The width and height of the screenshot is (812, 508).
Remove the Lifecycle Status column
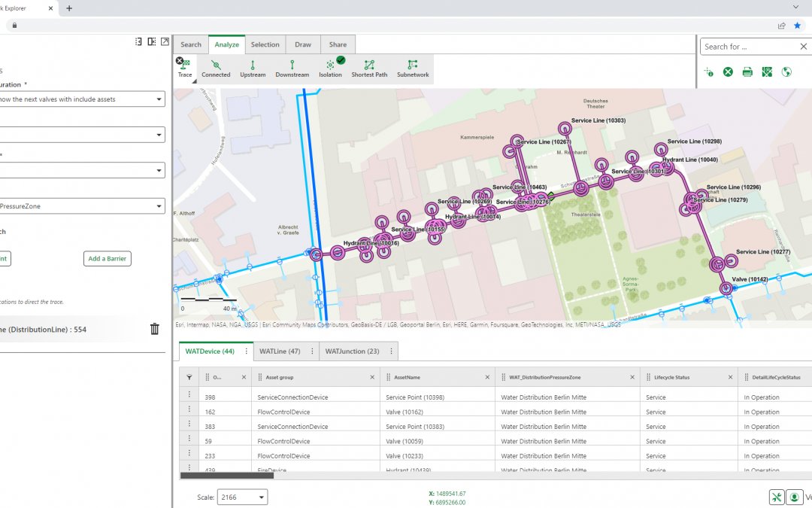[730, 377]
